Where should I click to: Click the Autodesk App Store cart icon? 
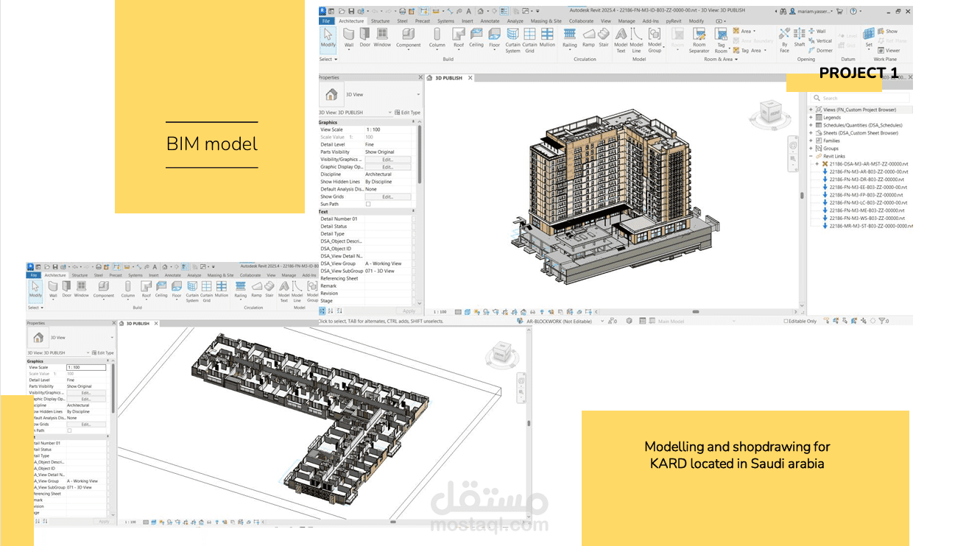point(842,11)
